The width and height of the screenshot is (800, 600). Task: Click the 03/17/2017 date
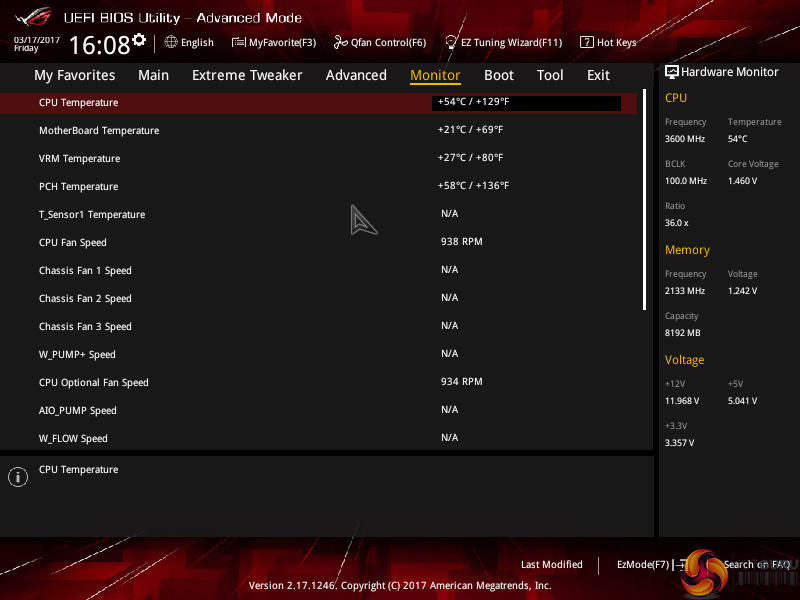[x=37, y=40]
